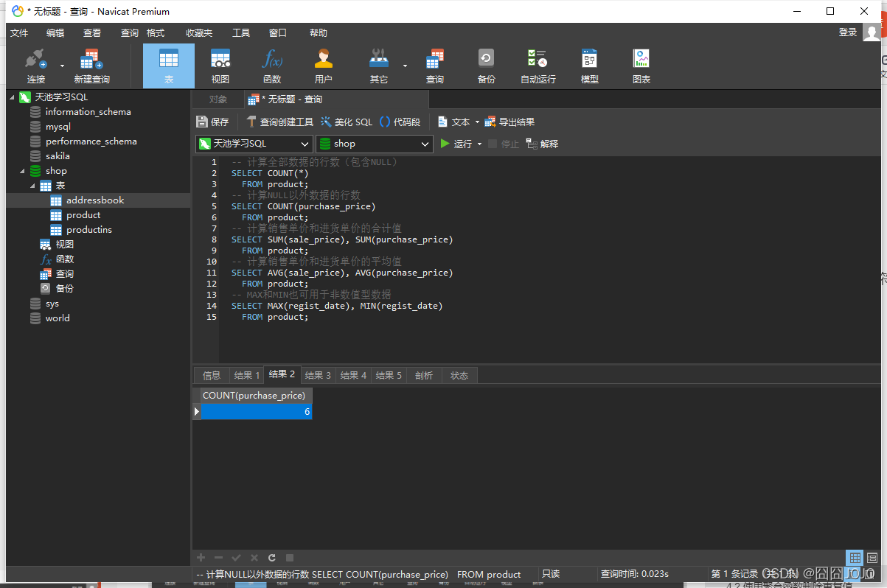
Task: Open the 查询创建工具 query builder
Action: pos(279,122)
